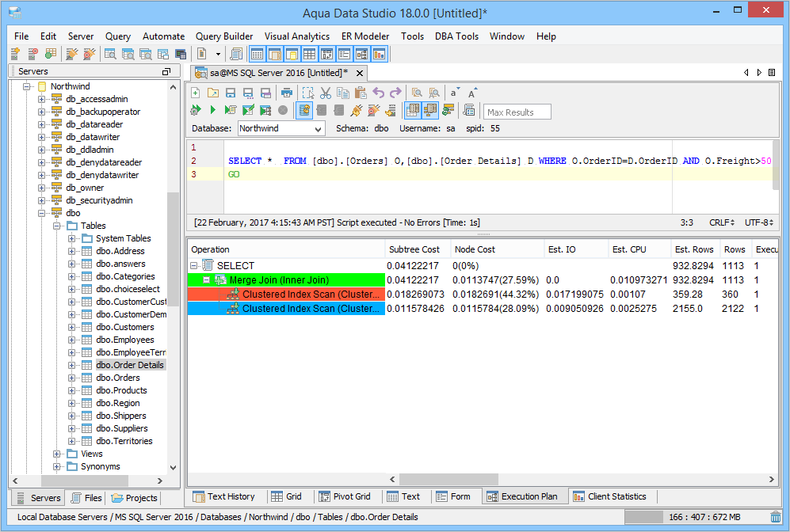Collapse the dbo schema node
The height and width of the screenshot is (532, 790).
pyautogui.click(x=41, y=214)
